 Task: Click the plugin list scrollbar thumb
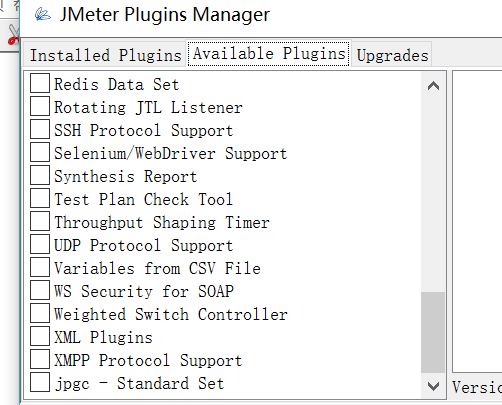point(433,332)
